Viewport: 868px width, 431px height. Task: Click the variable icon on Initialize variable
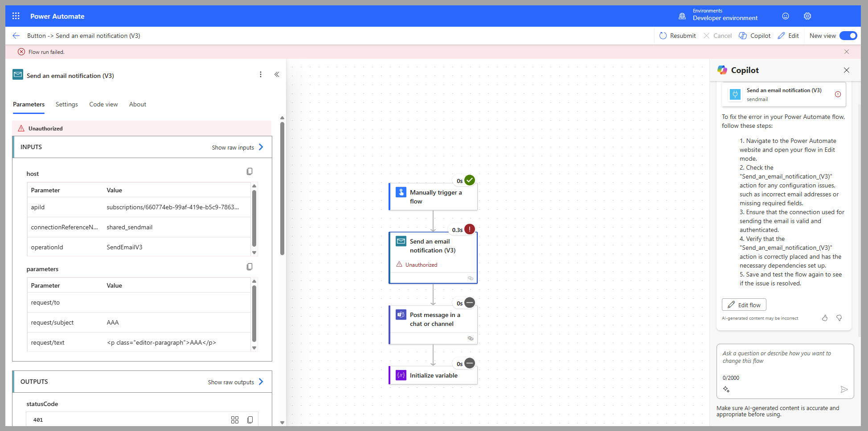pos(401,375)
